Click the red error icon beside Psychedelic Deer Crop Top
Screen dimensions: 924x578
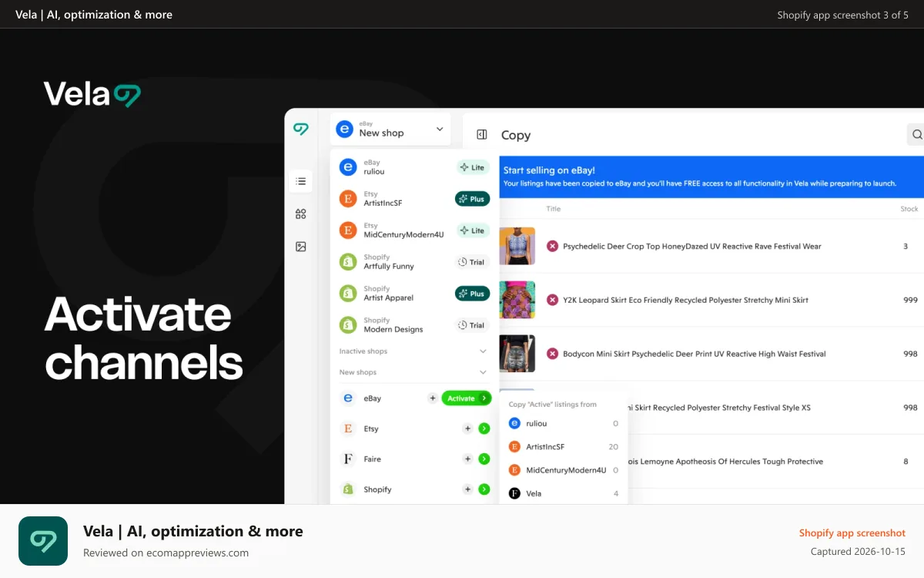point(552,247)
